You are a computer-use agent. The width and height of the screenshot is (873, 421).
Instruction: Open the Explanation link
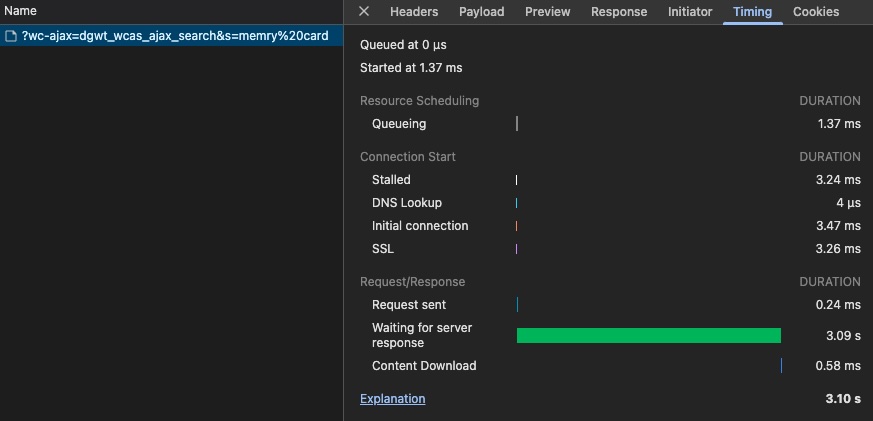[393, 399]
